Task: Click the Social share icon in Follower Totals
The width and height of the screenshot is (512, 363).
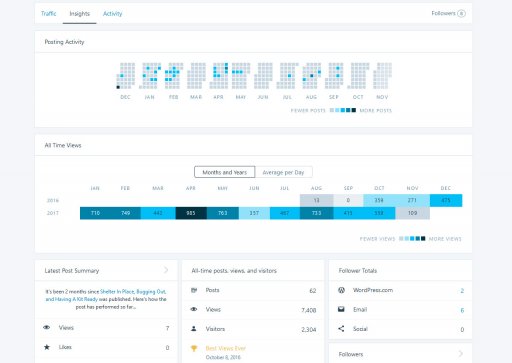Action: point(341,329)
